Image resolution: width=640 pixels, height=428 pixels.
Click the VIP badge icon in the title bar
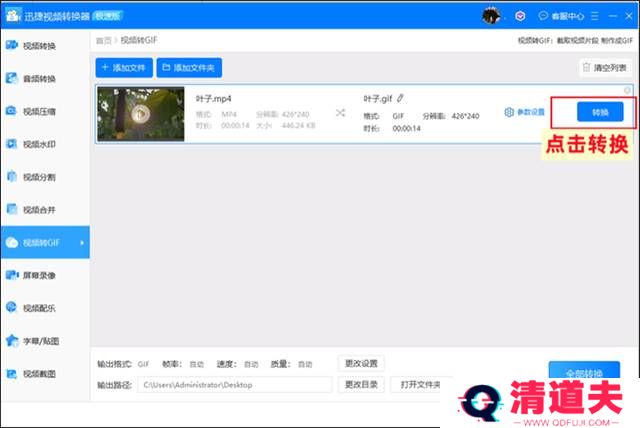pos(520,16)
